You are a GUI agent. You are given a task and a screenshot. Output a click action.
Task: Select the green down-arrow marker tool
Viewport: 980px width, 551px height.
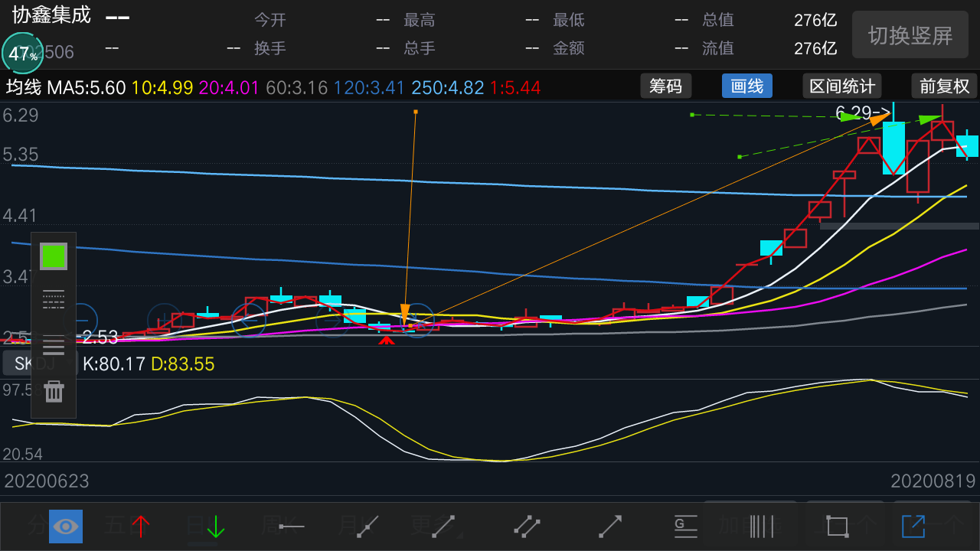216,526
